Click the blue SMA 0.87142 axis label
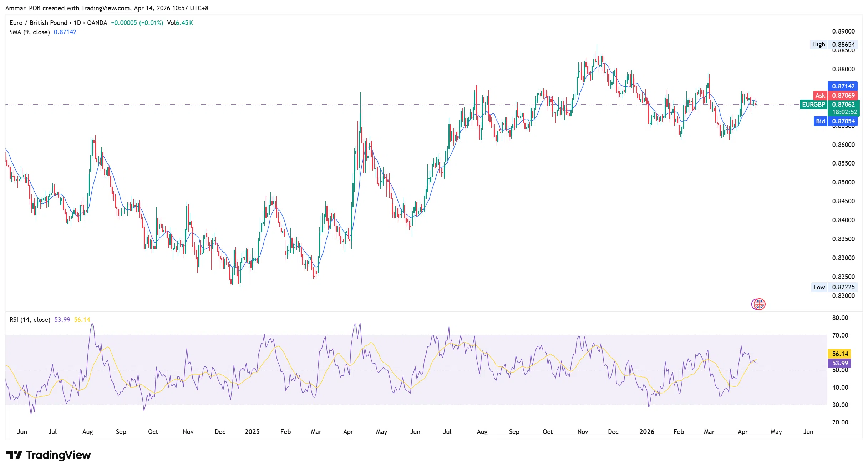Viewport: 868px width, 471px height. point(843,86)
